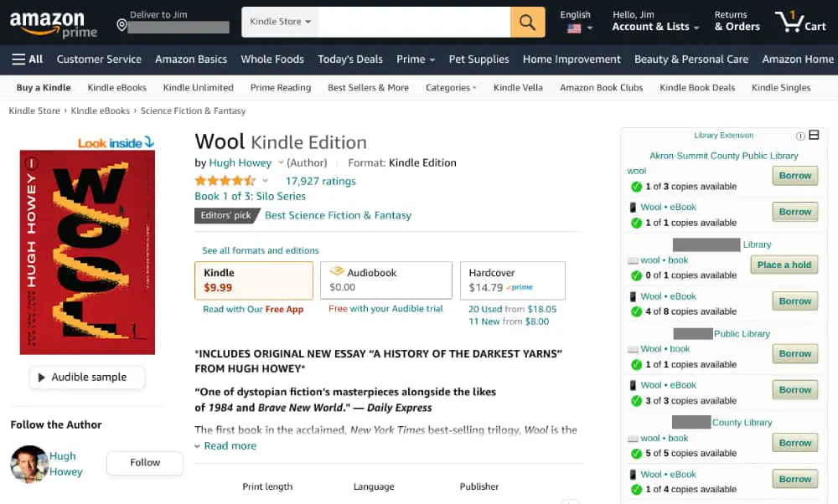Open Beauty & Personal Care
Screen dimensions: 838x504
click(x=691, y=59)
